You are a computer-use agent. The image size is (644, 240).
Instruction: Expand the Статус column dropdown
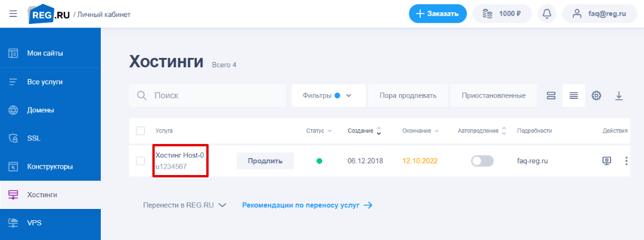click(x=319, y=131)
